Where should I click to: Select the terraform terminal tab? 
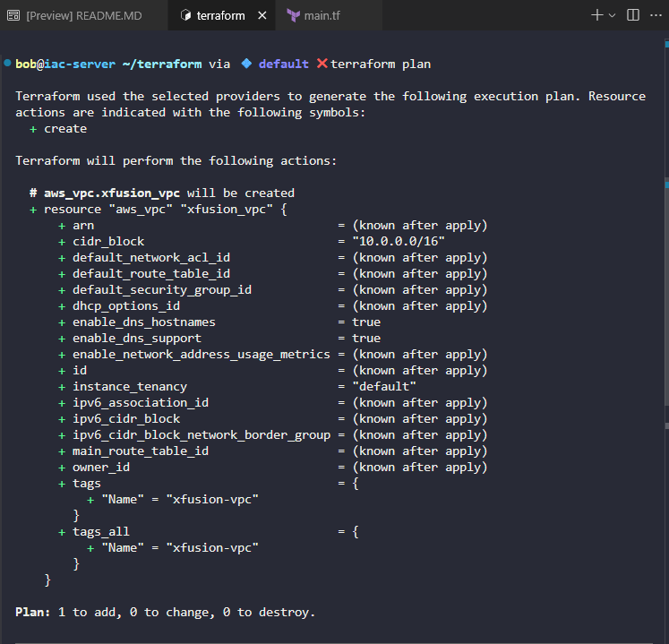click(x=220, y=16)
